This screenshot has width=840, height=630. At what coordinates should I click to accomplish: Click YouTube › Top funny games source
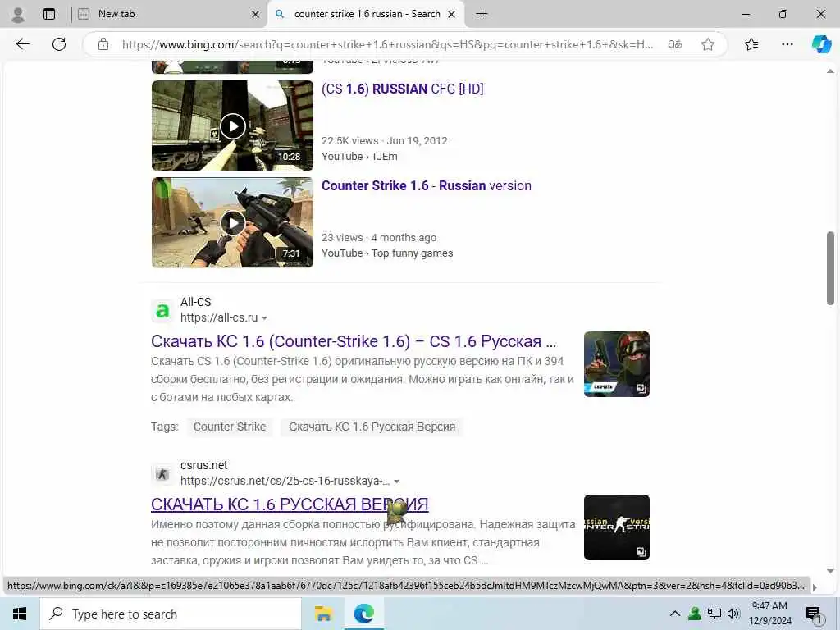(387, 253)
